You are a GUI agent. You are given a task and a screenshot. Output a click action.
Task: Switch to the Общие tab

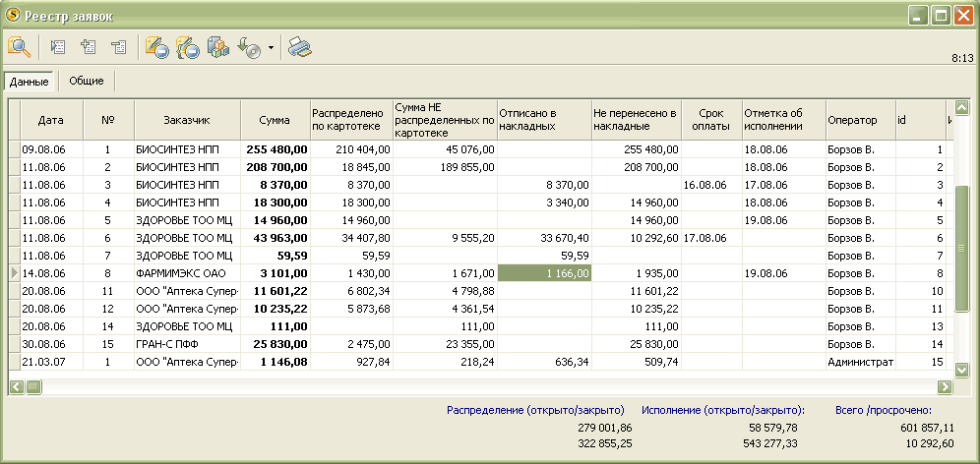point(87,81)
